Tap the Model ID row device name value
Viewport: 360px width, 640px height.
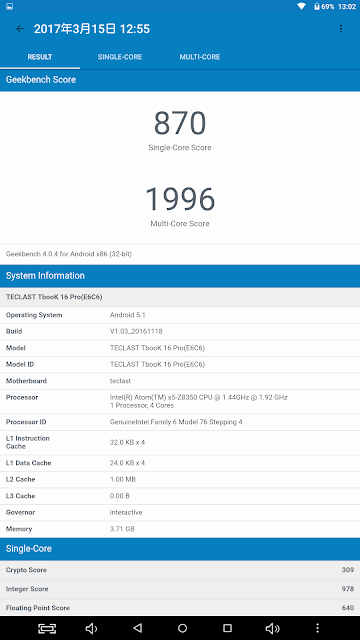pyautogui.click(x=157, y=364)
